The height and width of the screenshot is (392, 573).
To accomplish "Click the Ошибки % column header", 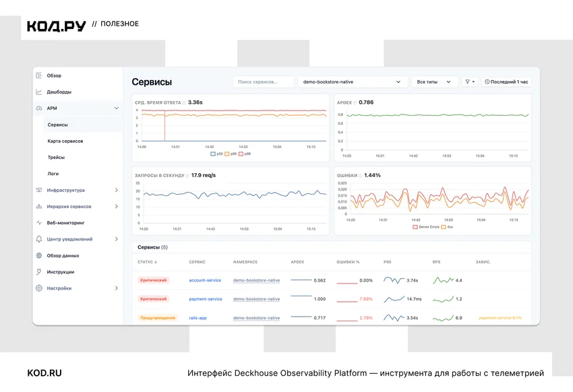I will tap(348, 262).
